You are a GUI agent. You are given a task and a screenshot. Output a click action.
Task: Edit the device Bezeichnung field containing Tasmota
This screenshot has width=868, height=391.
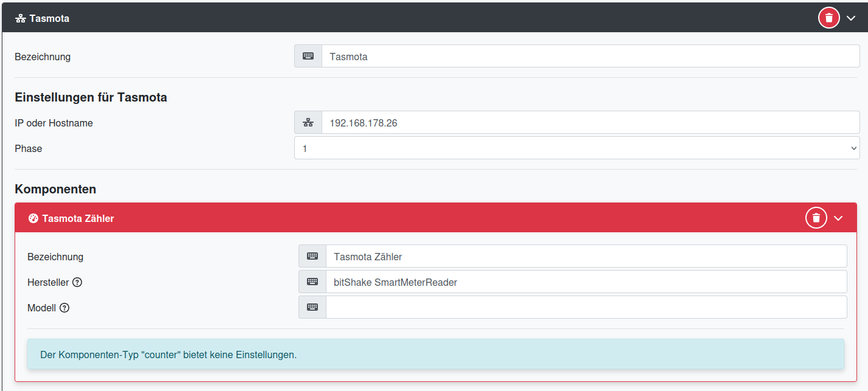tap(591, 57)
